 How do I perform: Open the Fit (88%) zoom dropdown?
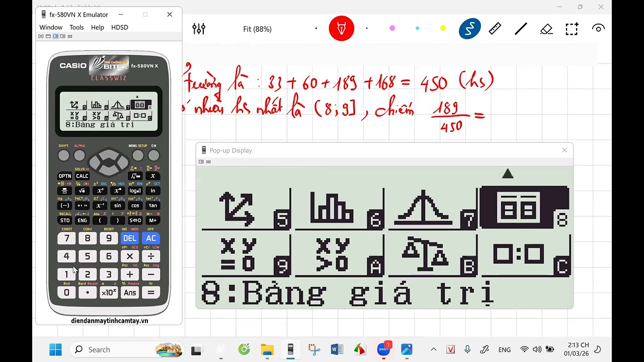click(x=257, y=29)
